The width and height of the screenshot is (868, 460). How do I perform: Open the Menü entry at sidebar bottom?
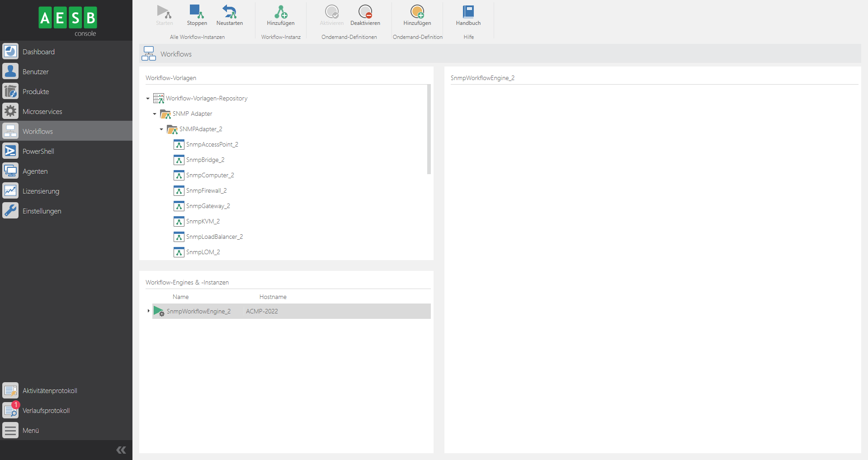point(10,430)
